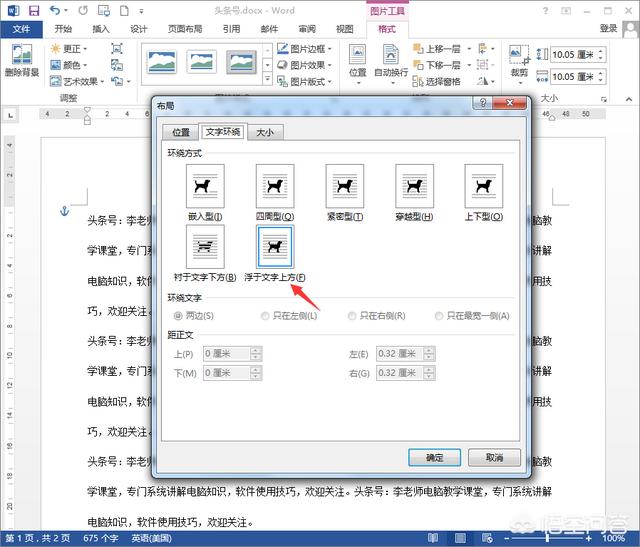The height and width of the screenshot is (547, 640).
Task: Click the Save icon in quick access toolbar
Action: (34, 11)
